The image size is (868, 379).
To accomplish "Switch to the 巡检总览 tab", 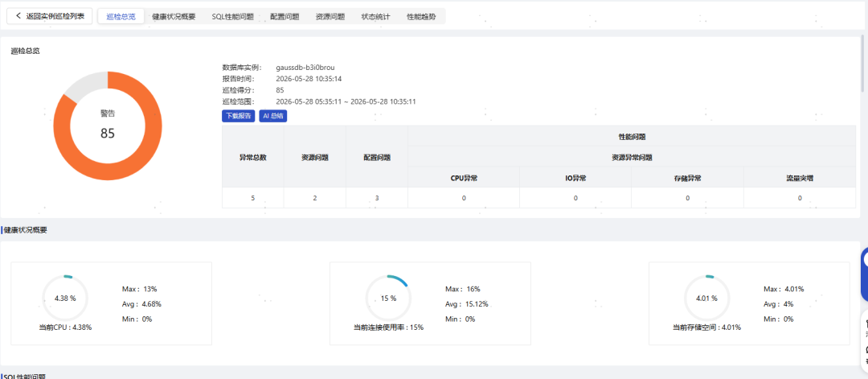I will pyautogui.click(x=121, y=17).
